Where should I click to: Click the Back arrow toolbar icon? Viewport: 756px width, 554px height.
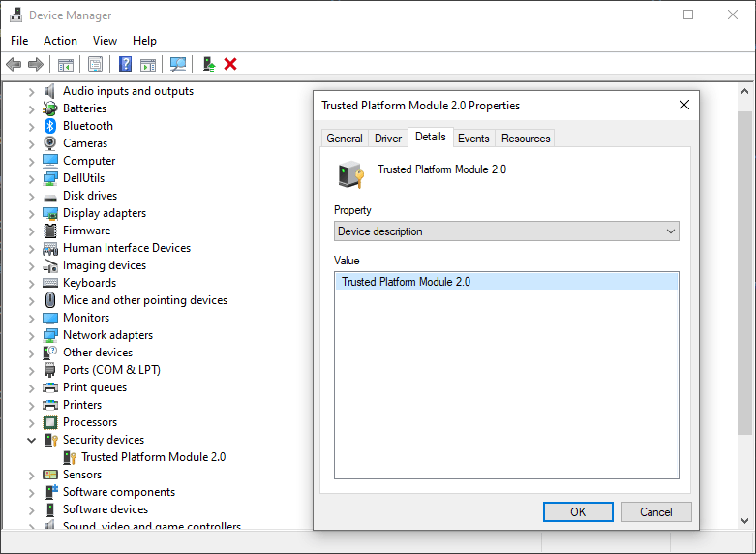[14, 64]
